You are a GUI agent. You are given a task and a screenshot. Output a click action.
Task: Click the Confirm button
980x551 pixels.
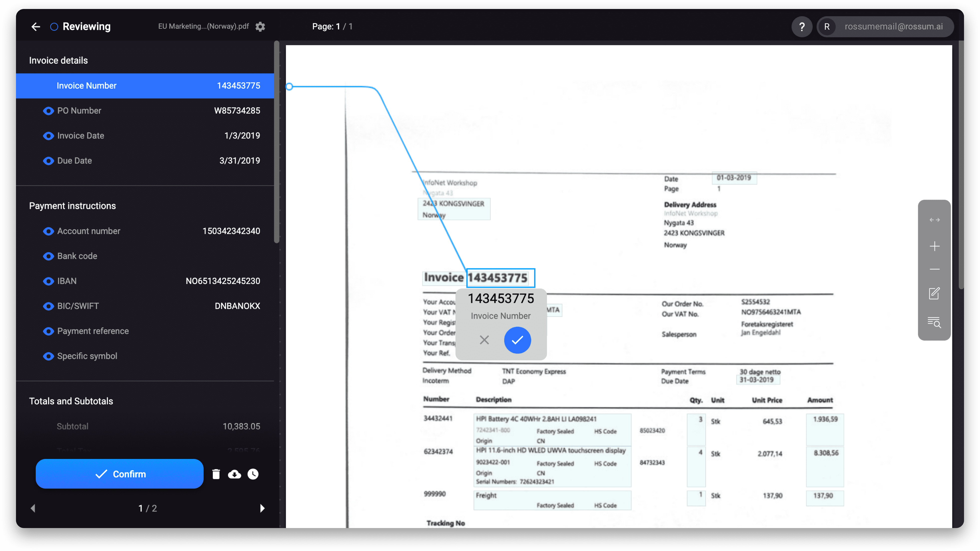119,474
